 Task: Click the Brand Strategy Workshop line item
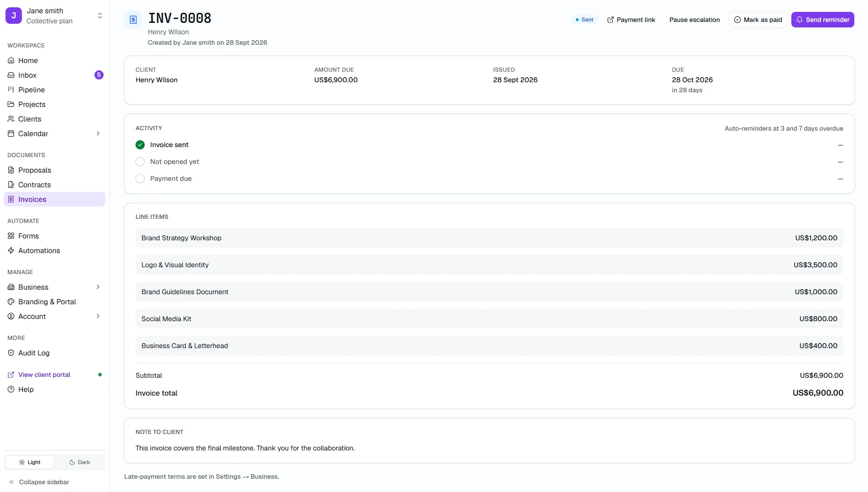point(489,238)
